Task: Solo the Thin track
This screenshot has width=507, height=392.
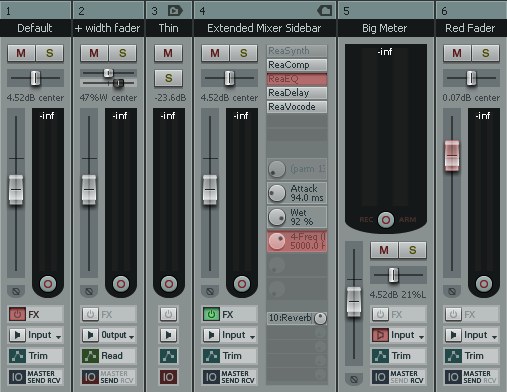Action: point(168,78)
